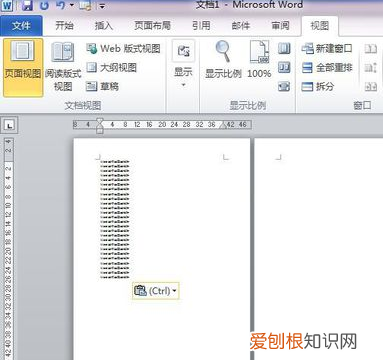Click the tab selector box left of ruler
The width and height of the screenshot is (383, 360).
coord(10,126)
